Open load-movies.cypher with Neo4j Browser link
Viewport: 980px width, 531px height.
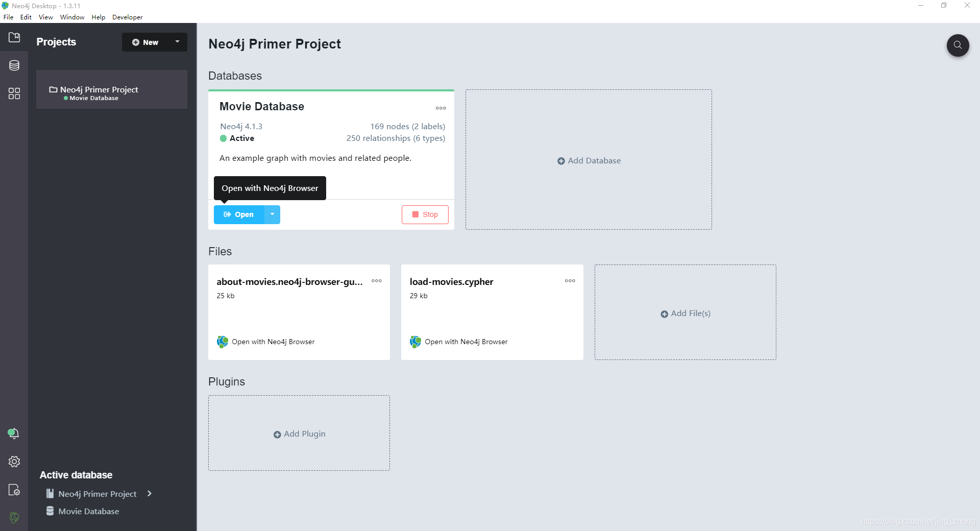coord(466,342)
